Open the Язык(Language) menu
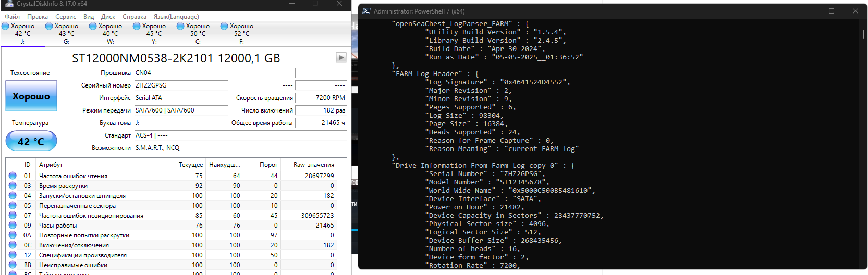 coord(176,17)
